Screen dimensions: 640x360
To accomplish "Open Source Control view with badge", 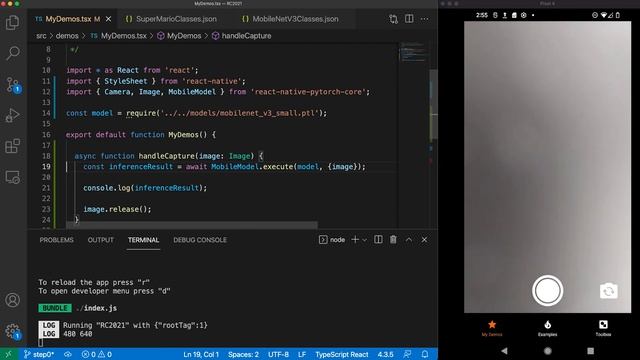I will tap(13, 85).
